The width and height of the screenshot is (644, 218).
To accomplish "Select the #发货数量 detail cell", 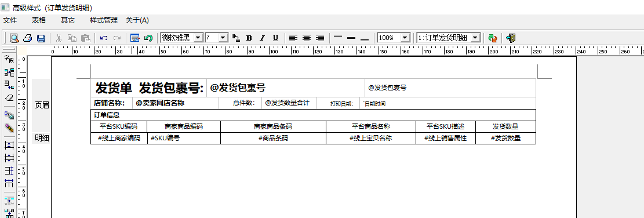I will click(x=505, y=139).
